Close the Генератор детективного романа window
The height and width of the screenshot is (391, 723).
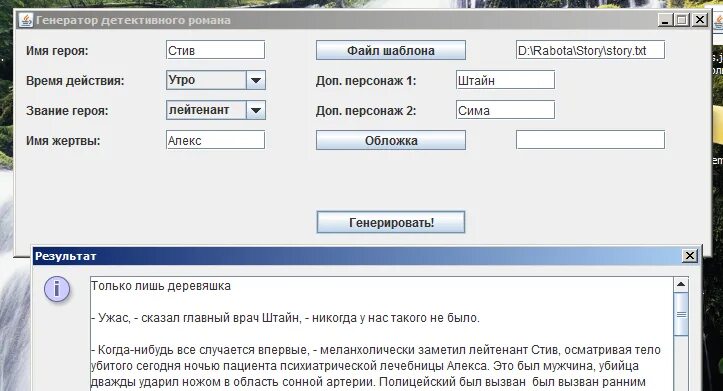[700, 20]
